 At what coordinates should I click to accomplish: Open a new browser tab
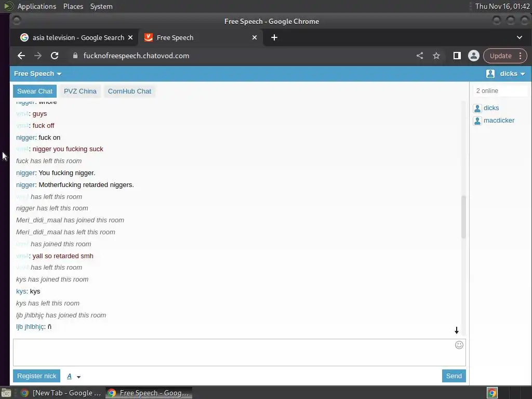point(274,37)
